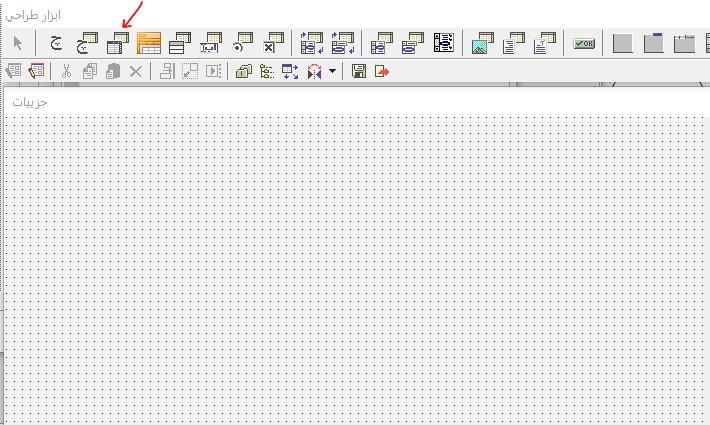Select the orange highlighted grid table tool
Screen dimensions: 710x425
[x=149, y=43]
